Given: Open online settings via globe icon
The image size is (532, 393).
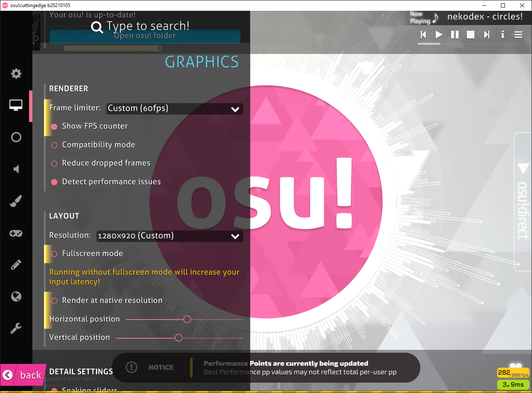Looking at the screenshot, I should point(16,296).
